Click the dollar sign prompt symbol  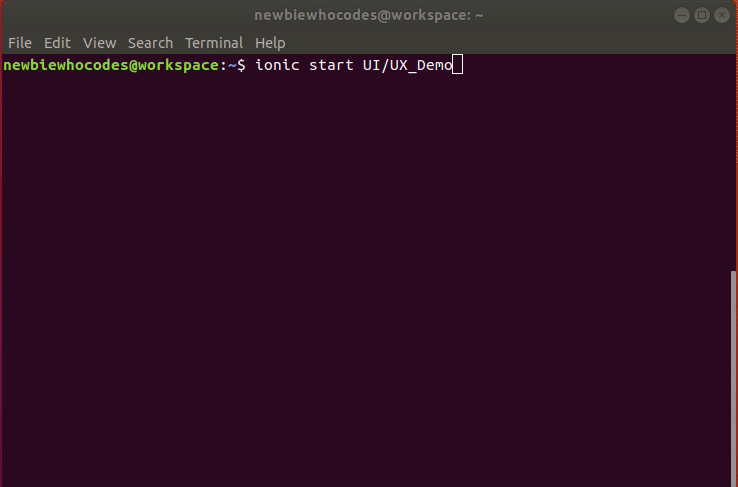[240, 66]
